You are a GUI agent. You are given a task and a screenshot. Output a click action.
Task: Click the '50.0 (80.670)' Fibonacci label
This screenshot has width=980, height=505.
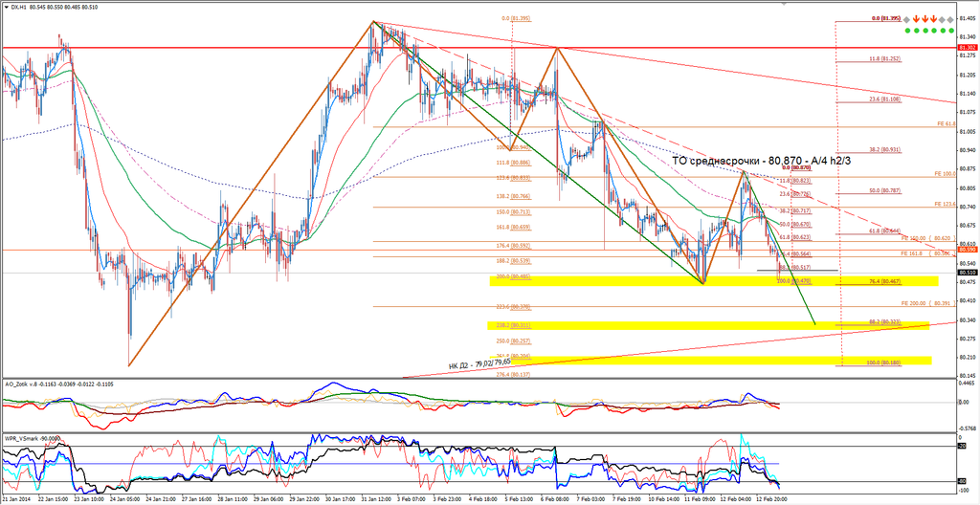[x=795, y=224]
